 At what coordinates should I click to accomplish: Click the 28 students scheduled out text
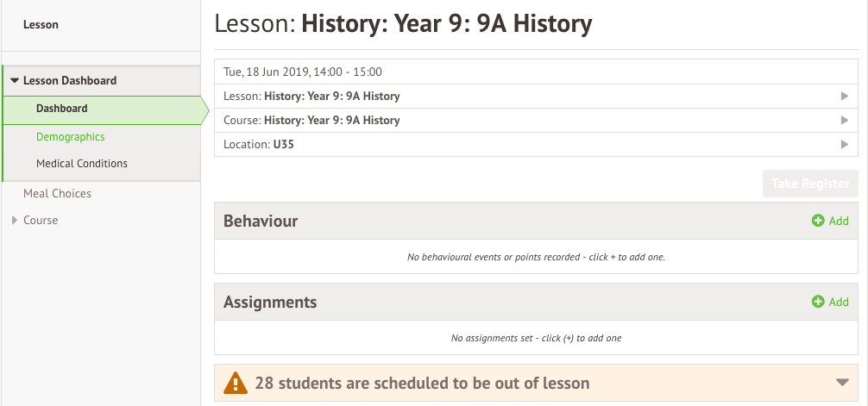(x=422, y=383)
